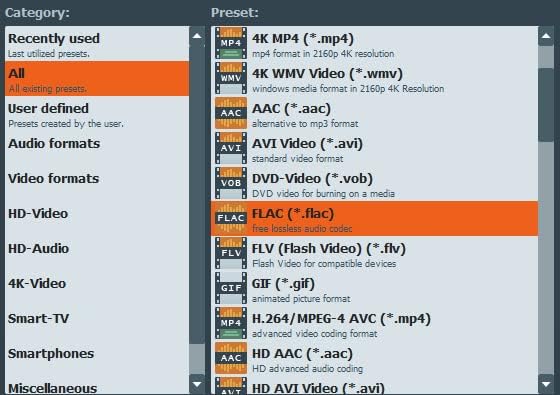Select the 4K WMV Video (*.wmv) preset

click(x=375, y=79)
